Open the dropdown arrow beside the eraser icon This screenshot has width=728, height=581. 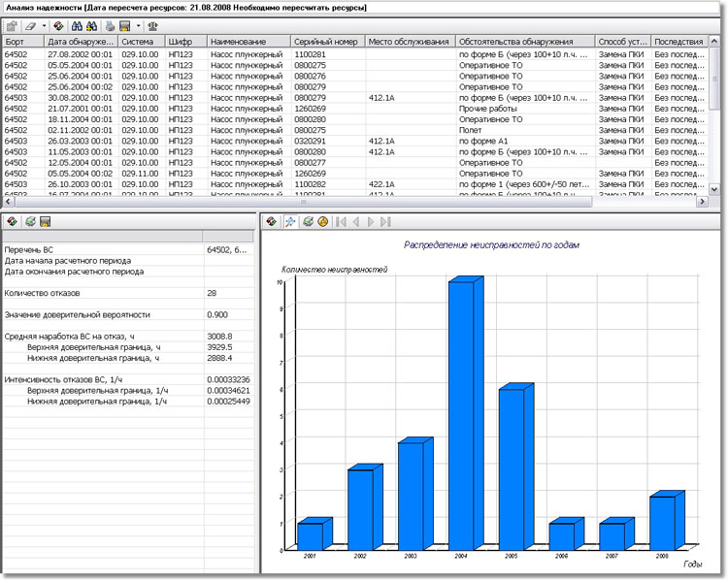43,26
